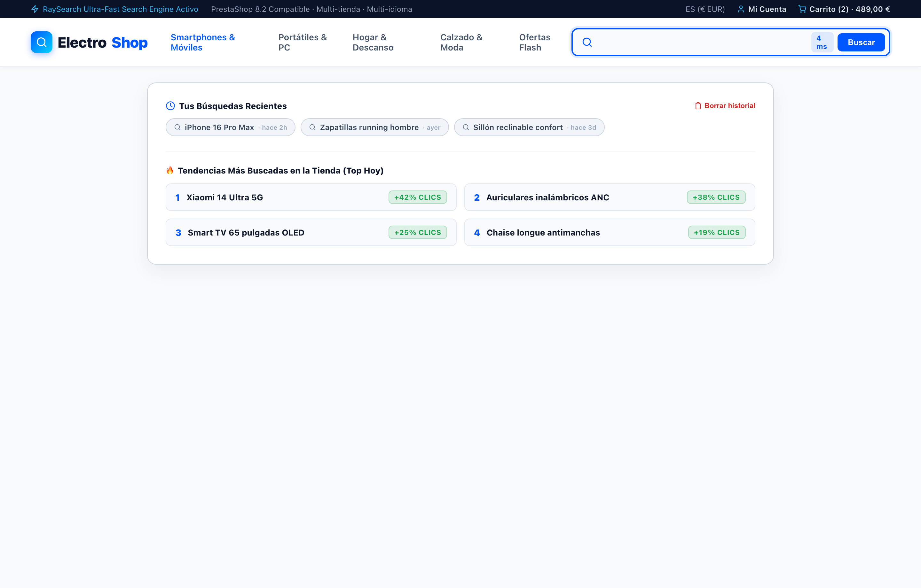Viewport: 921px width, 588px height.
Task: Open ES (€ EUR) language currency selector
Action: (x=705, y=9)
